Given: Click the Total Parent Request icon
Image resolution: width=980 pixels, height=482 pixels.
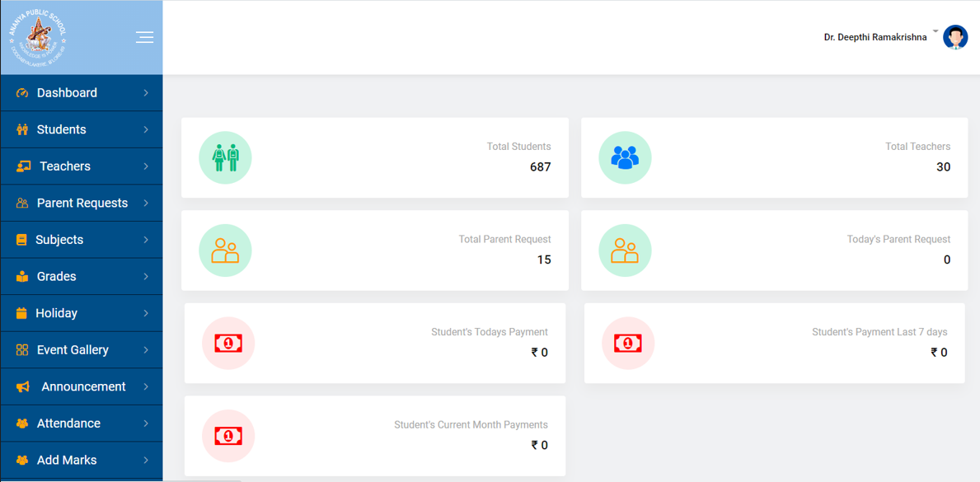Looking at the screenshot, I should (225, 250).
